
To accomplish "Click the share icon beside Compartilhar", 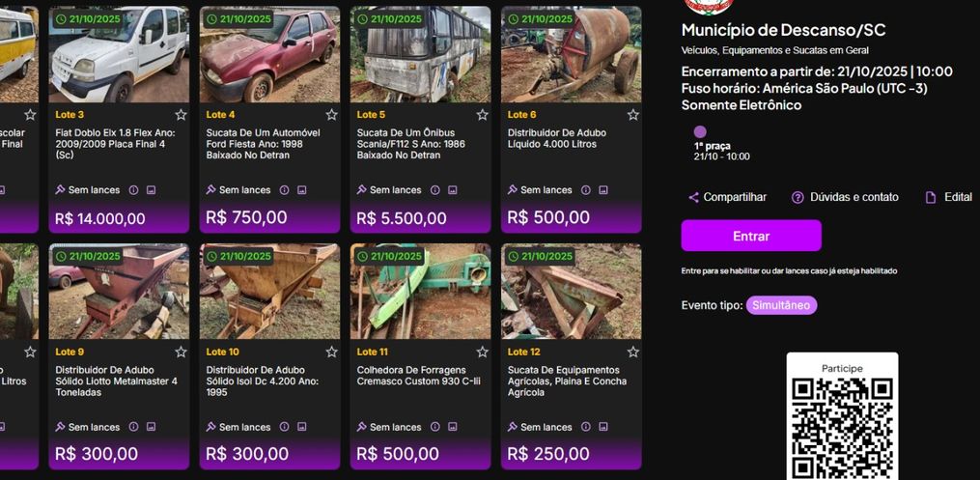I will (693, 198).
